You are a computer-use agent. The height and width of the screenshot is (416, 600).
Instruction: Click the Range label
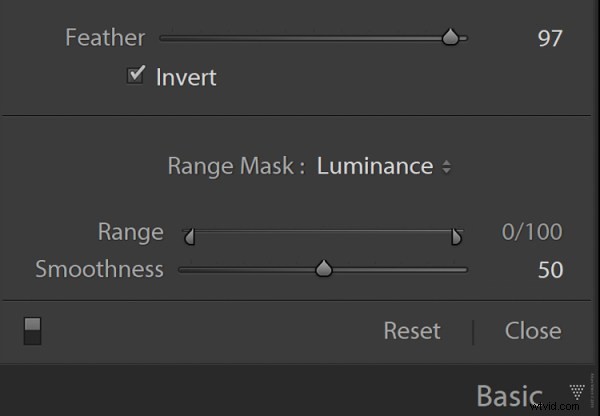click(130, 233)
